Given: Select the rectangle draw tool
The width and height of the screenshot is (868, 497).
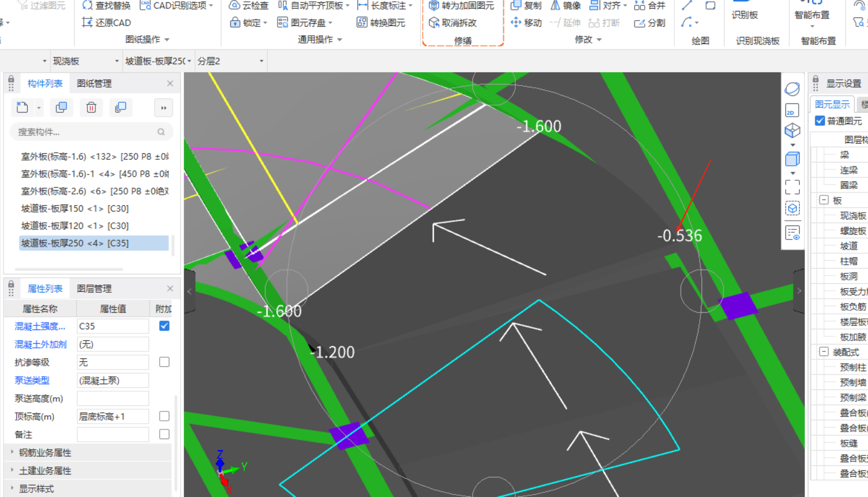Looking at the screenshot, I should coord(711,5).
